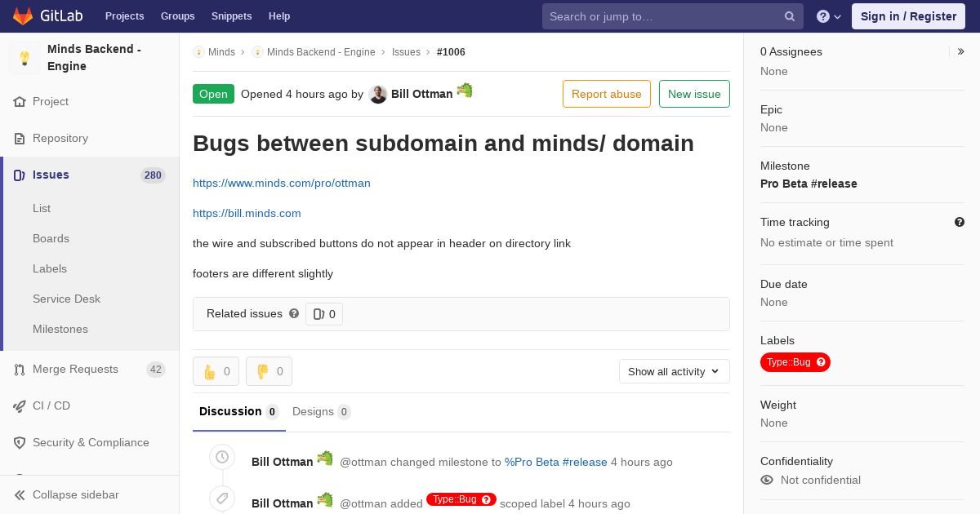Click Bill Ottman author name in header

pos(421,94)
